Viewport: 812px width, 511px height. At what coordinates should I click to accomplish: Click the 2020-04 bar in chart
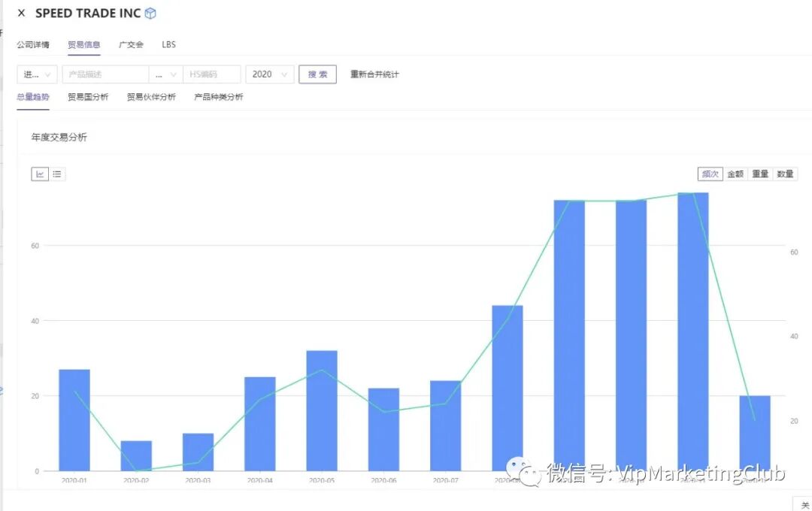coord(260,424)
